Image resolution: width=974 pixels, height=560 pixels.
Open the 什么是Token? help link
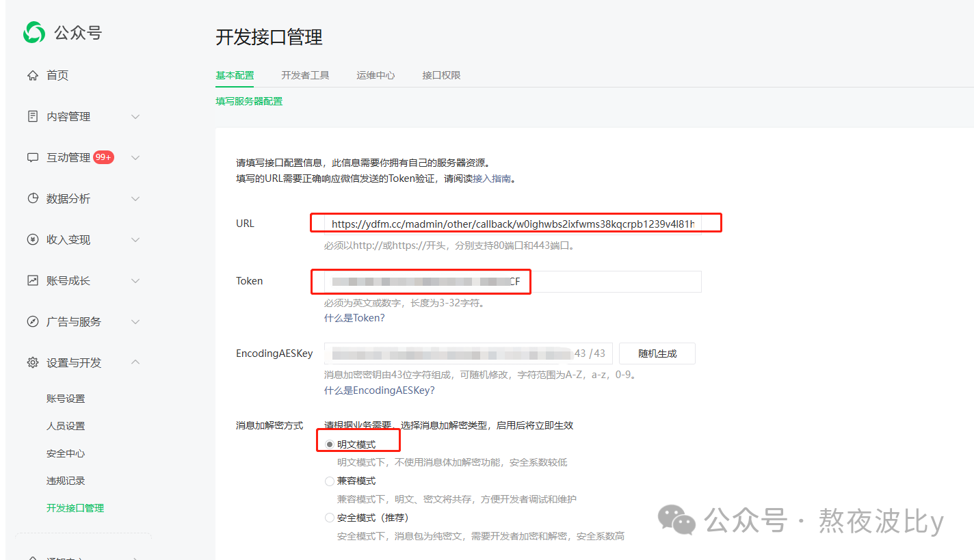354,318
